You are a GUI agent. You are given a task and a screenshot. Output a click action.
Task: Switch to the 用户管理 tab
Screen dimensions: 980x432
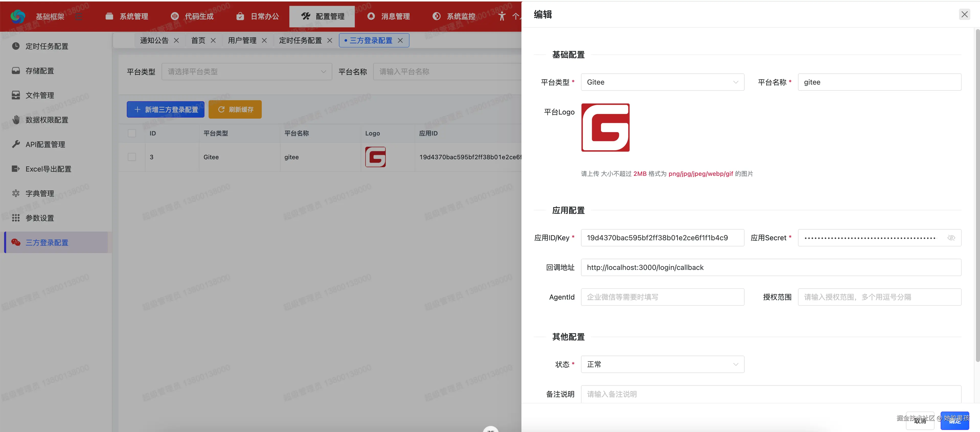coord(242,40)
